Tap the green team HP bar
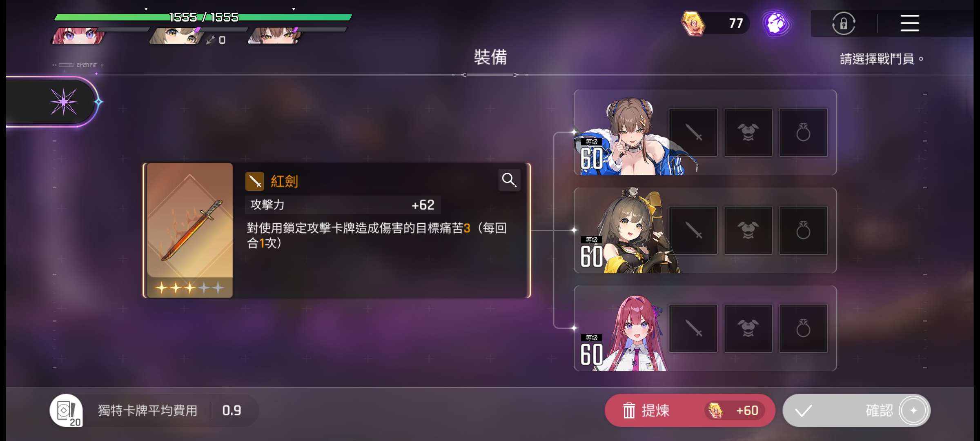 pos(203,17)
